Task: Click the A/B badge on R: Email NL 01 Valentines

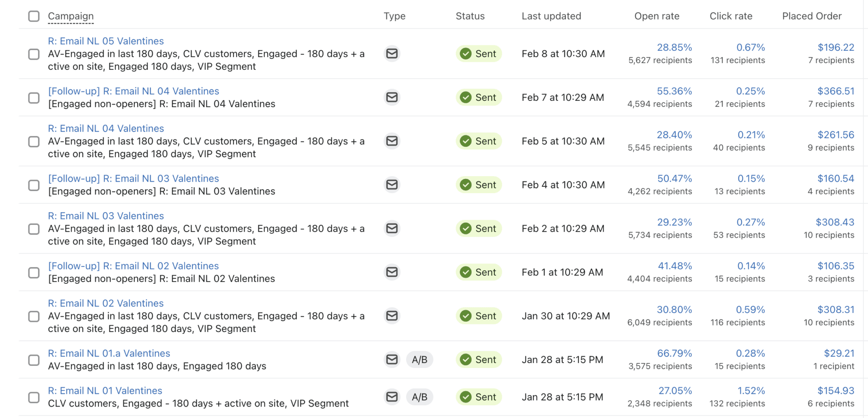Action: (420, 397)
